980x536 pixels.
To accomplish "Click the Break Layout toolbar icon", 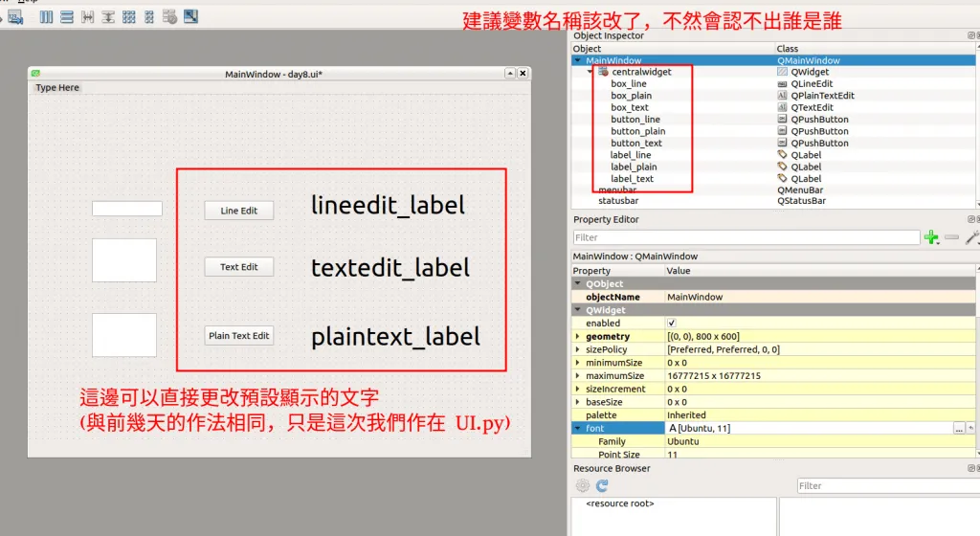I will (169, 16).
